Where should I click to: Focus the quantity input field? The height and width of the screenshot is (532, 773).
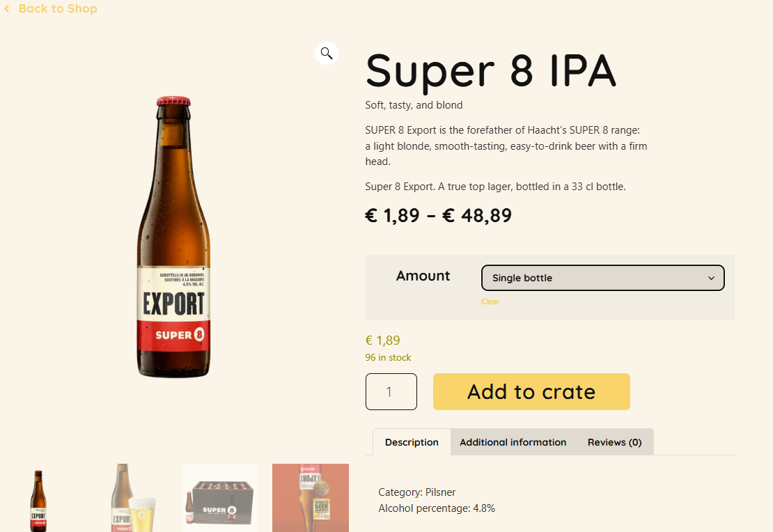(x=391, y=392)
